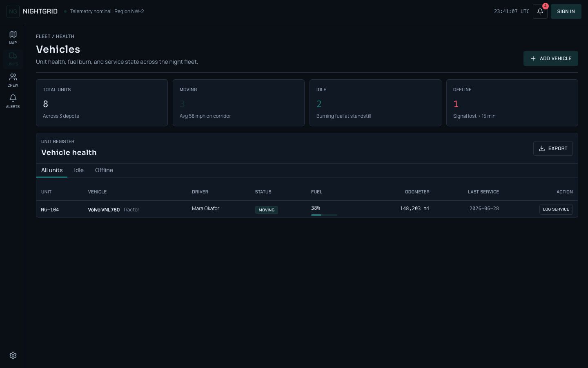Switch to the Offline tab
This screenshot has height=368, width=588.
coord(104,170)
